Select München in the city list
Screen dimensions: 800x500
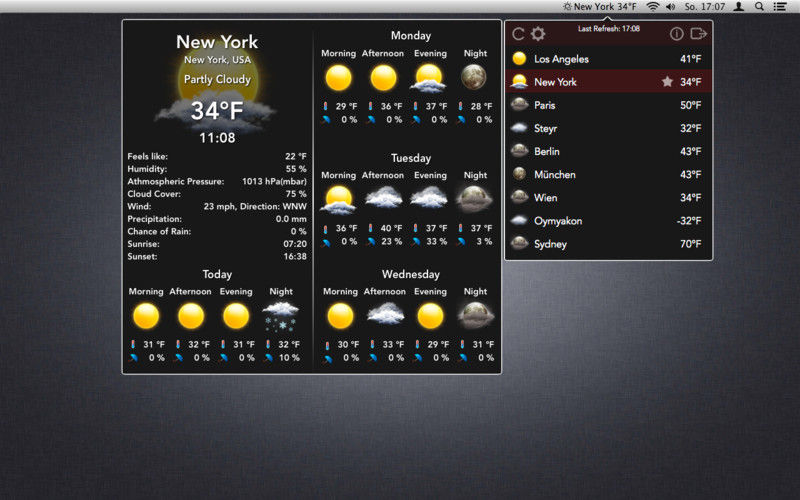coord(609,174)
